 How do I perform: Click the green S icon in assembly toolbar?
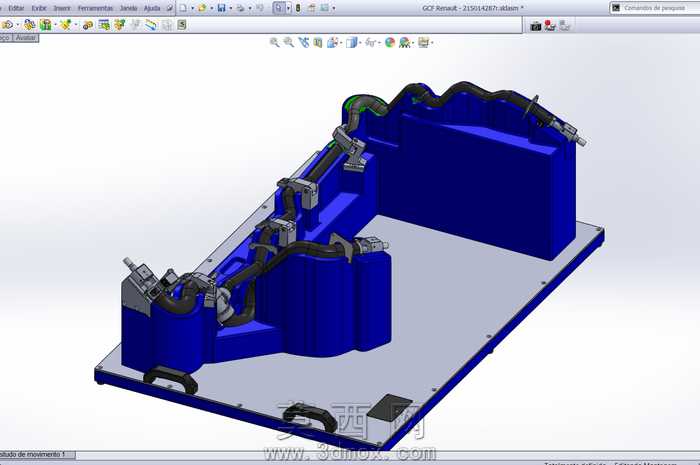(182, 25)
